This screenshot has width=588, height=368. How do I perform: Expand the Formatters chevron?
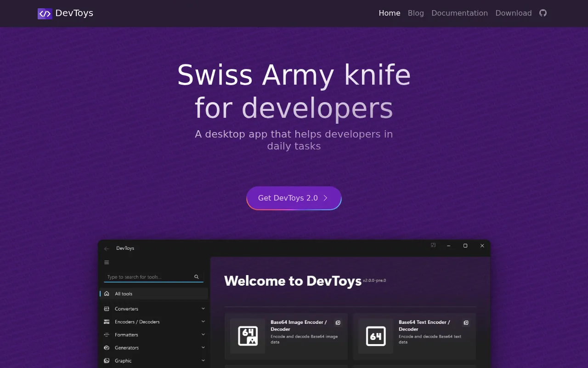pyautogui.click(x=203, y=334)
